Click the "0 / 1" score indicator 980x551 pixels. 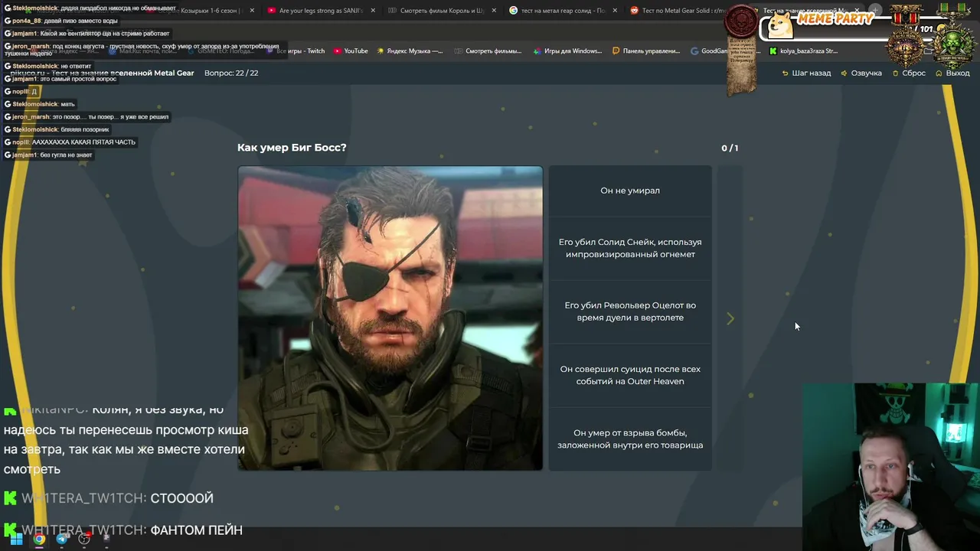[x=730, y=148]
